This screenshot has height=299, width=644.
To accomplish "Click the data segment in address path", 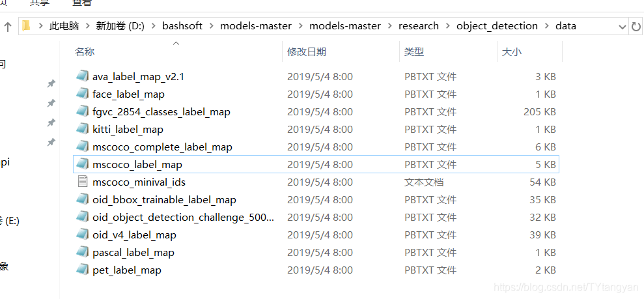I will coord(566,26).
